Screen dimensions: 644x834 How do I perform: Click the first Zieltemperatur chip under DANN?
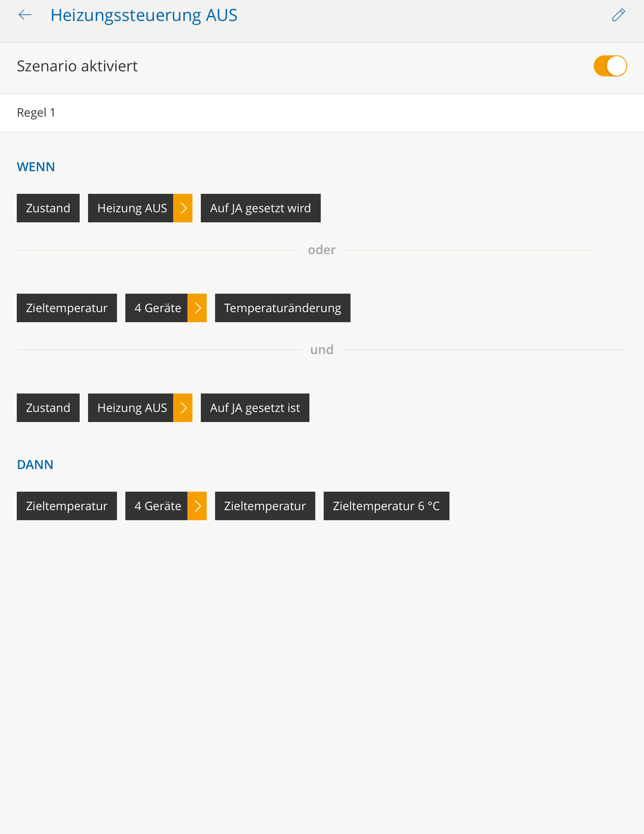coord(67,506)
